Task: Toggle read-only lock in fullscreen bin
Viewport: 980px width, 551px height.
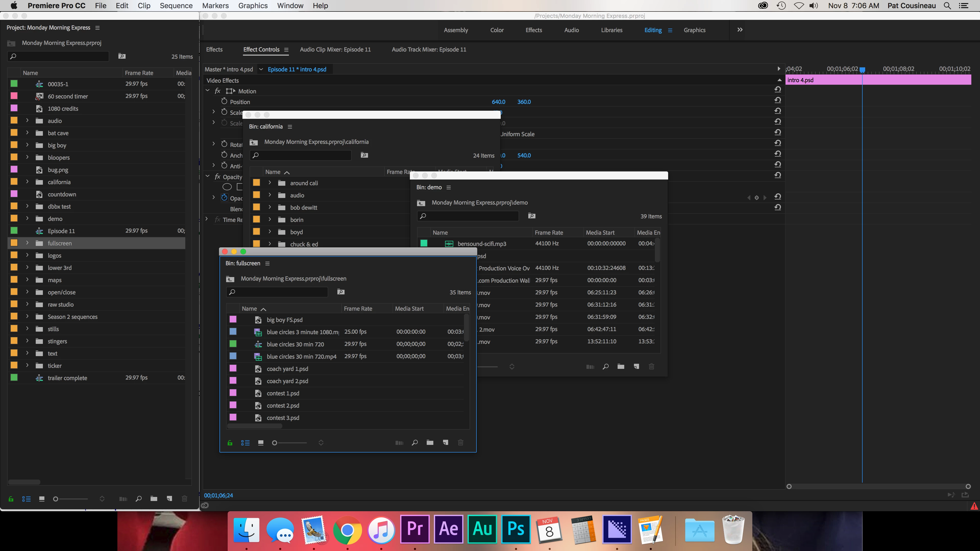Action: pos(230,443)
